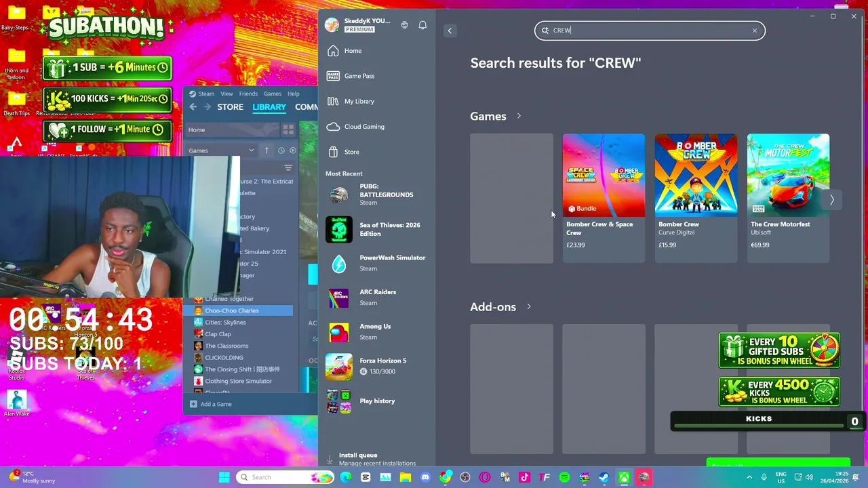The height and width of the screenshot is (488, 868).
Task: Open SkeddyK profile avatar in Xbox app
Action: [x=332, y=25]
